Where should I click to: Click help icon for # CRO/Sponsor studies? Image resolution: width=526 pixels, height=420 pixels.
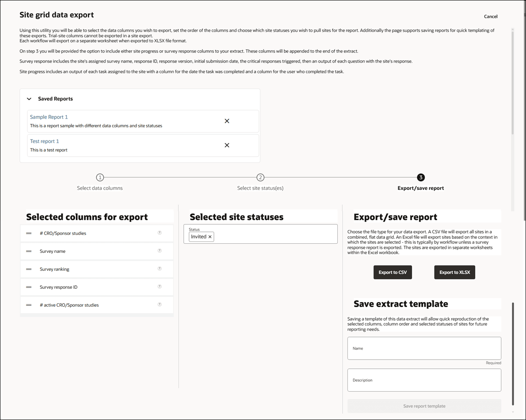(x=159, y=233)
